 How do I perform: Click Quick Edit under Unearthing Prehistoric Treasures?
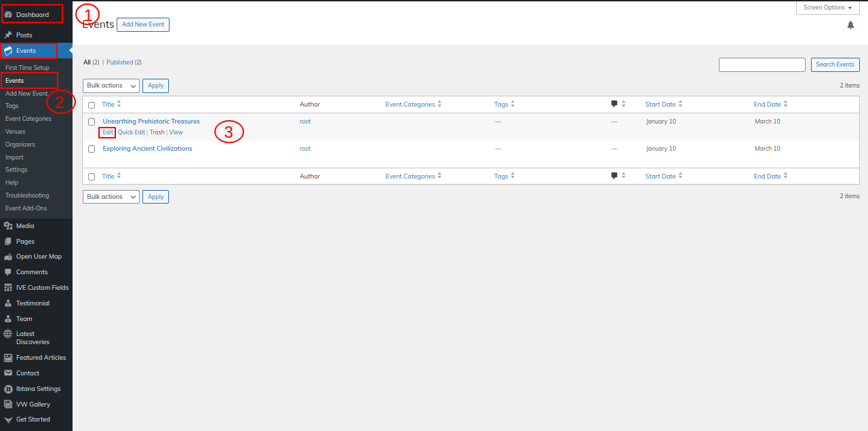[x=132, y=132]
